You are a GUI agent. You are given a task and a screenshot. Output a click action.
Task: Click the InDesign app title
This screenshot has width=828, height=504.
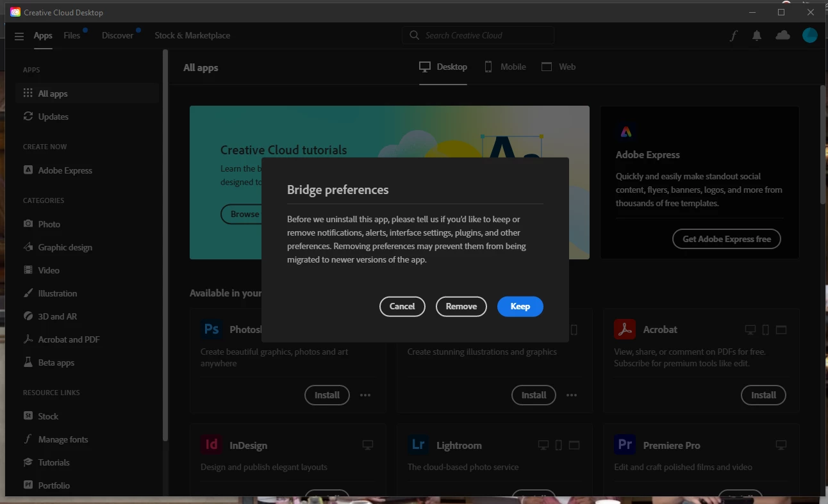[249, 445]
